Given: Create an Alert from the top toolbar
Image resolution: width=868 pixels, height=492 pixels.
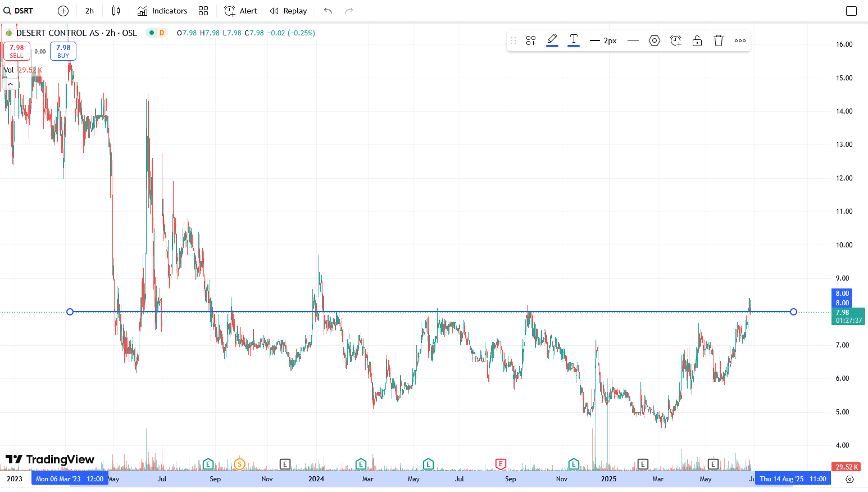Looking at the screenshot, I should [x=240, y=11].
